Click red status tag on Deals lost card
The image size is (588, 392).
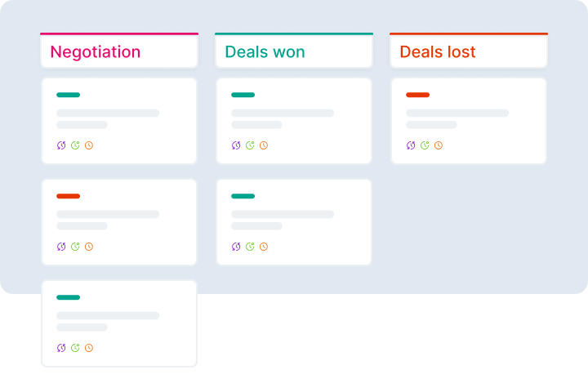(417, 95)
